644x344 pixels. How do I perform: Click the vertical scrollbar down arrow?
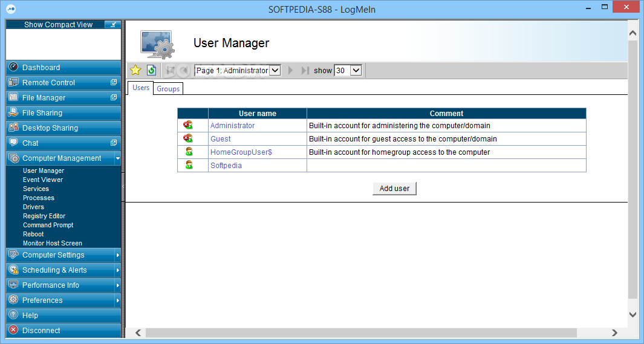633,314
